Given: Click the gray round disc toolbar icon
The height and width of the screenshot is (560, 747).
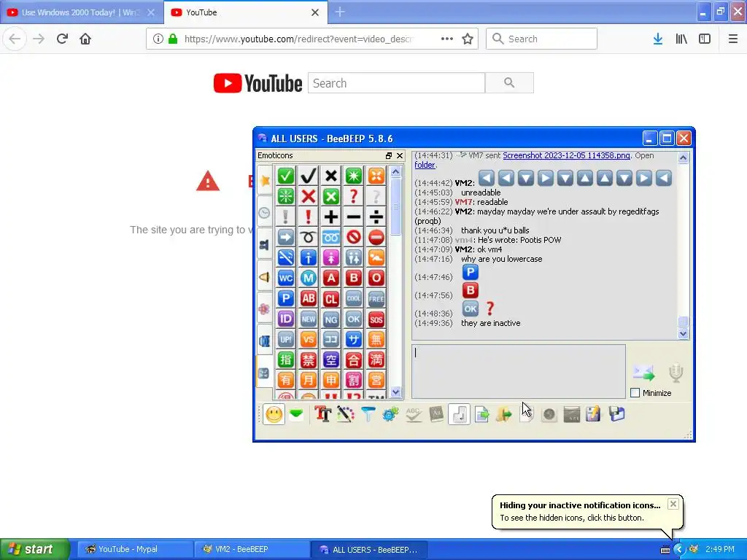Looking at the screenshot, I should tap(549, 414).
